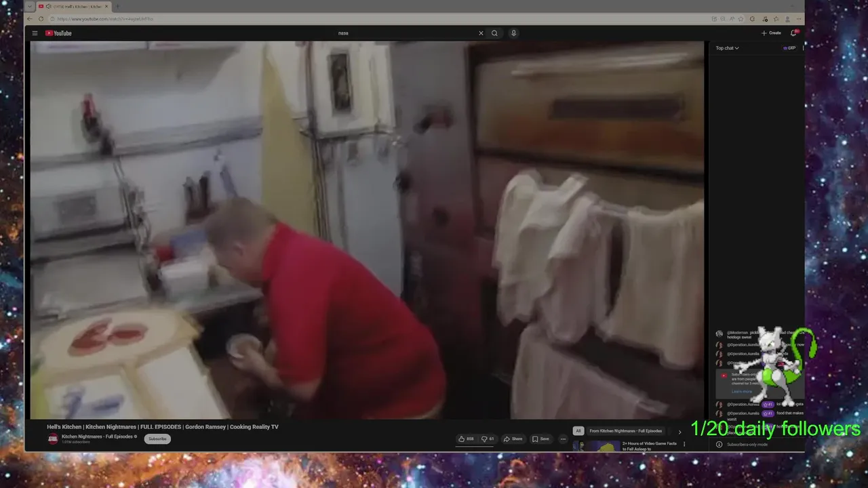The height and width of the screenshot is (488, 868).
Task: Dislike the video with thumbs down
Action: [x=488, y=439]
